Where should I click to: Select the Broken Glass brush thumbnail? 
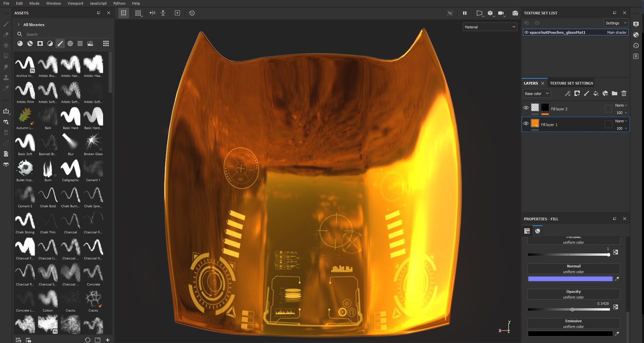tap(93, 142)
